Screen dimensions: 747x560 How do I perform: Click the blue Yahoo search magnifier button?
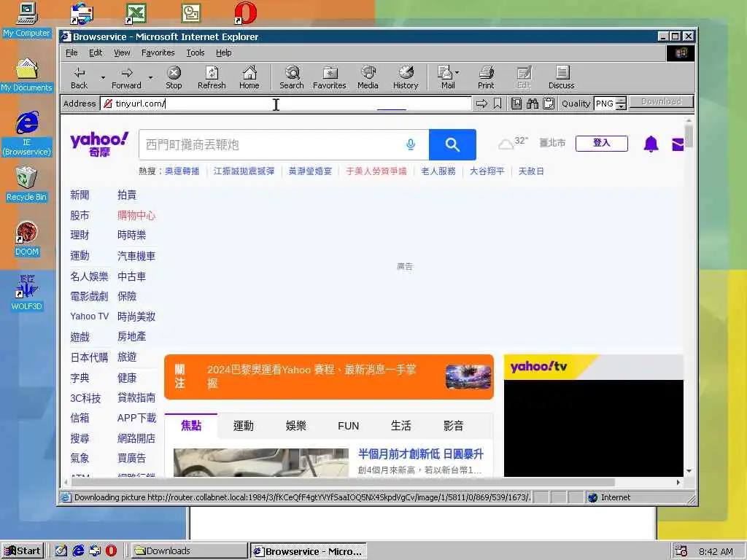(x=452, y=144)
